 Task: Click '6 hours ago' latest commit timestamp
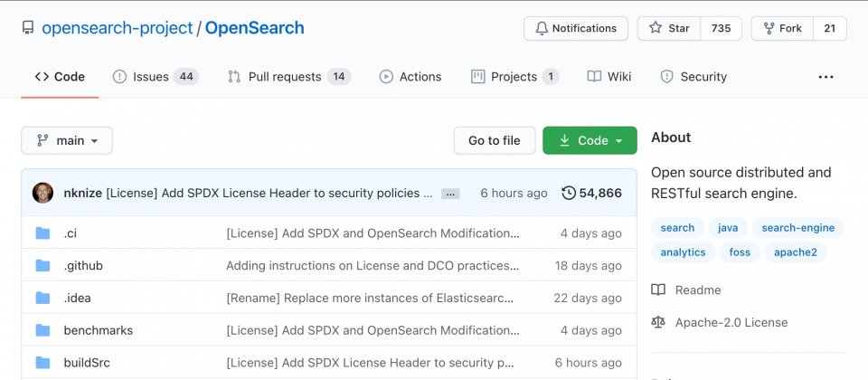(x=514, y=194)
